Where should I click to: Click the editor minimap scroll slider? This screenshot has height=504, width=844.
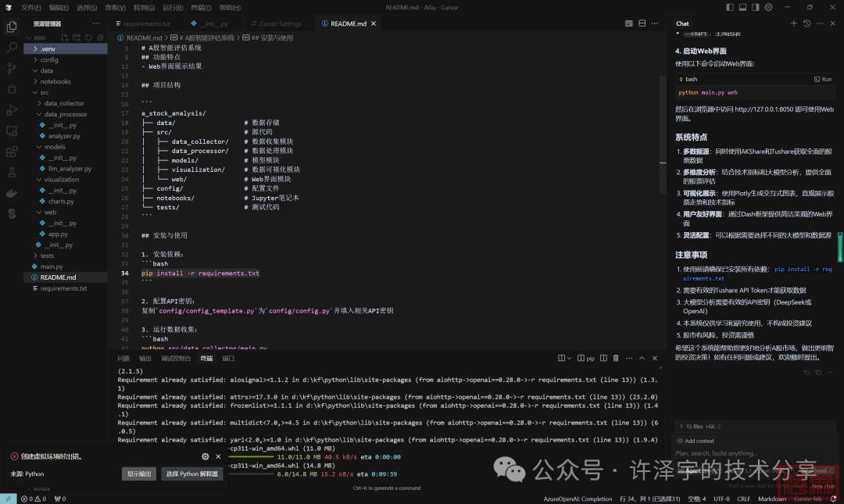(x=663, y=134)
